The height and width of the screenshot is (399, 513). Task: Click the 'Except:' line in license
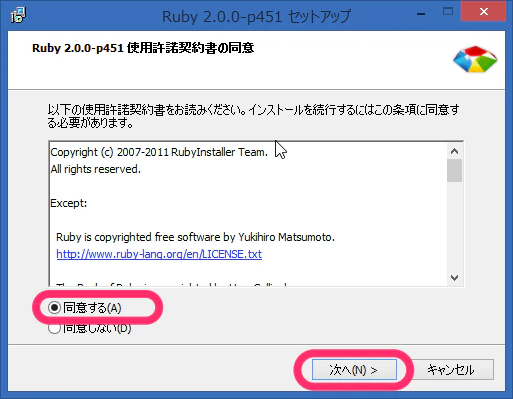coord(69,203)
